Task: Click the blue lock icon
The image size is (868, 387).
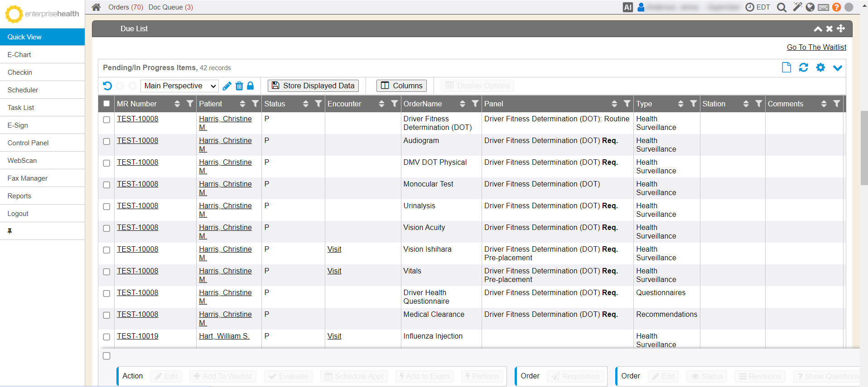Action: click(x=251, y=86)
